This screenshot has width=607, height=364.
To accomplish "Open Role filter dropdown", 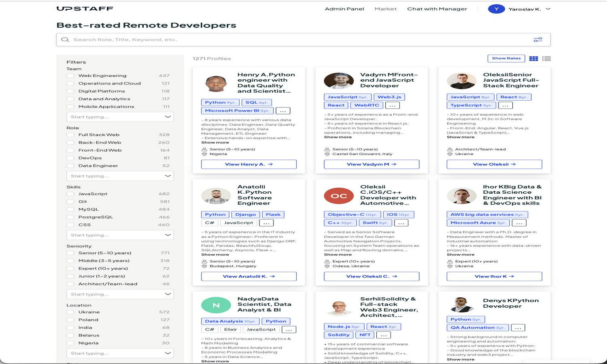I will point(120,176).
